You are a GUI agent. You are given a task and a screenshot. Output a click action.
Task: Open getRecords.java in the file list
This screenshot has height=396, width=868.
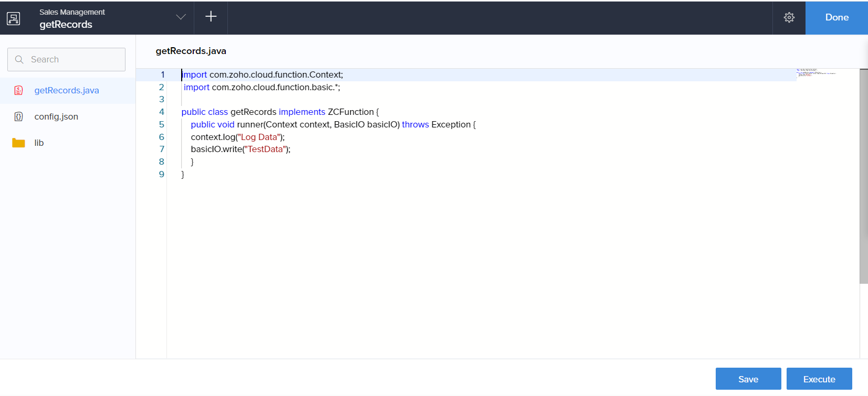click(x=68, y=90)
